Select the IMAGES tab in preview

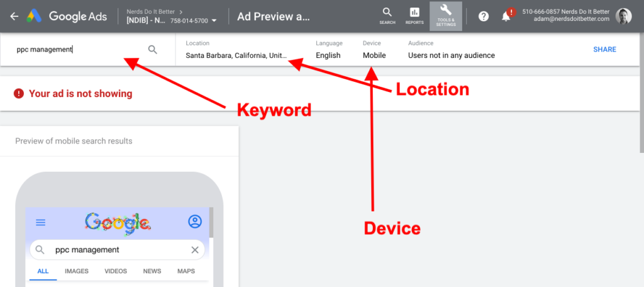77,271
